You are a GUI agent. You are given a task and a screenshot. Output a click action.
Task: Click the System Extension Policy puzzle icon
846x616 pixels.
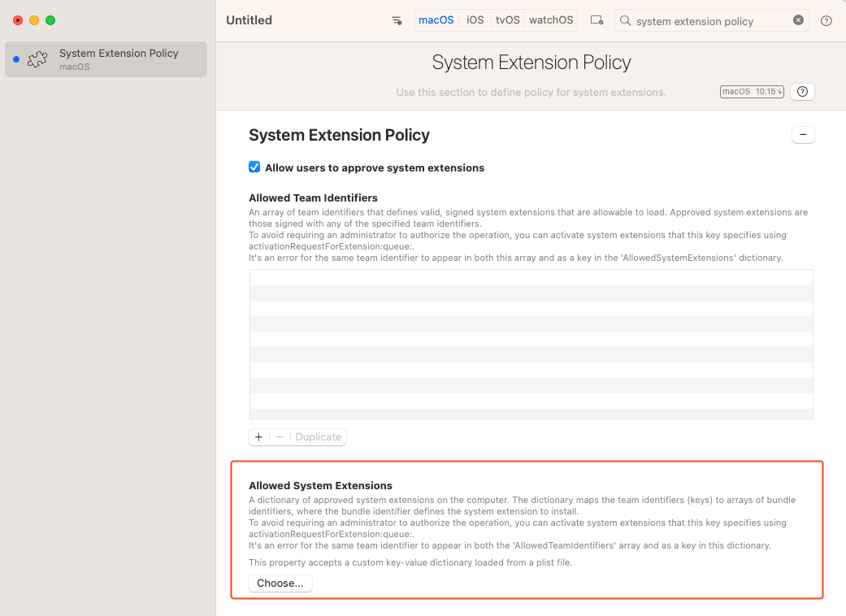(37, 59)
